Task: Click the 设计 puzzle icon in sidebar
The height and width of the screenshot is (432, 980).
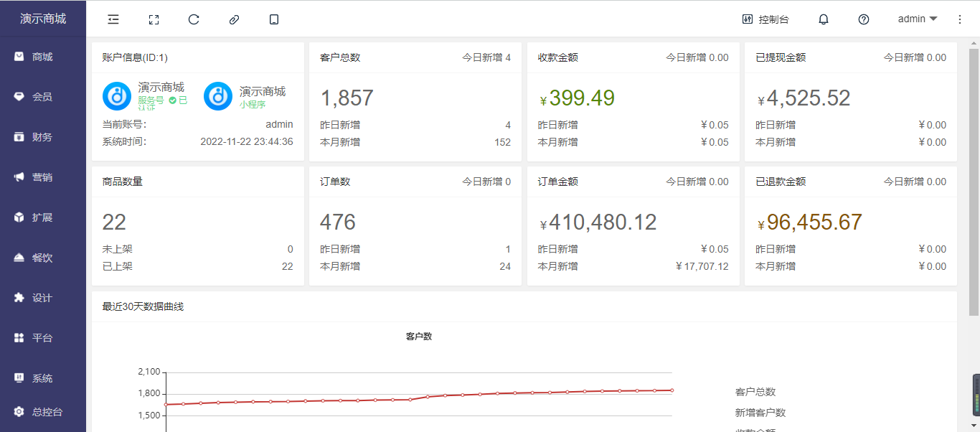Action: pyautogui.click(x=19, y=297)
